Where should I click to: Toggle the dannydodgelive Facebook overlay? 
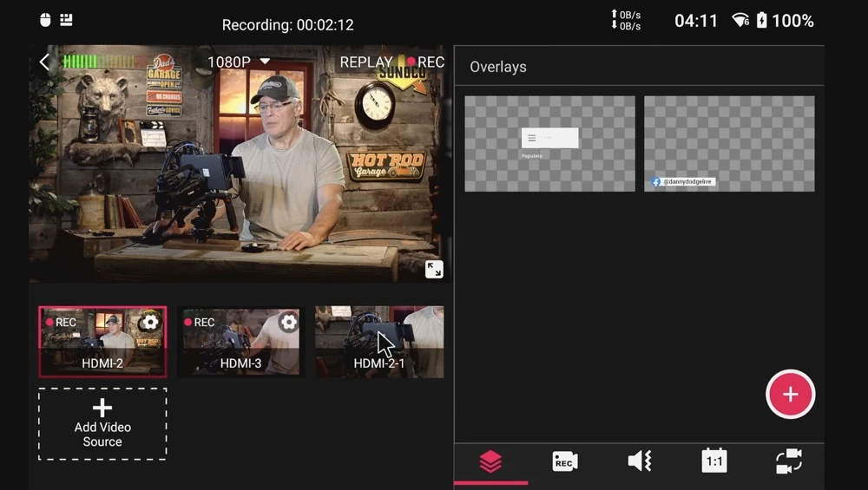click(729, 143)
